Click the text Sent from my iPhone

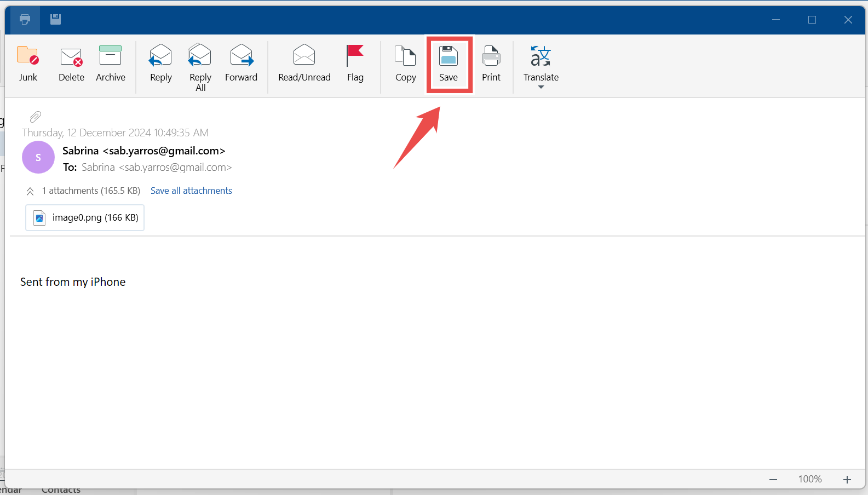tap(73, 282)
